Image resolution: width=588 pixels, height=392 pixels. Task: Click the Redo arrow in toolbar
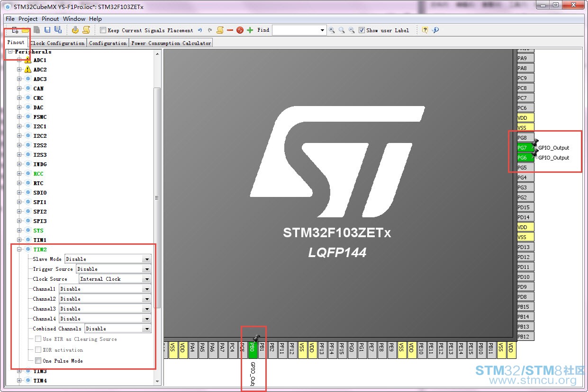click(210, 30)
